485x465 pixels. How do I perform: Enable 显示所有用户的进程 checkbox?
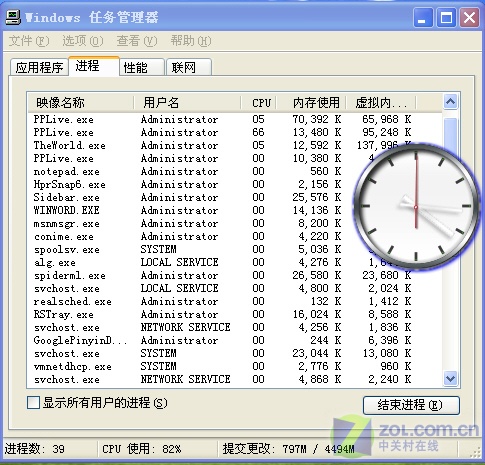click(x=33, y=403)
